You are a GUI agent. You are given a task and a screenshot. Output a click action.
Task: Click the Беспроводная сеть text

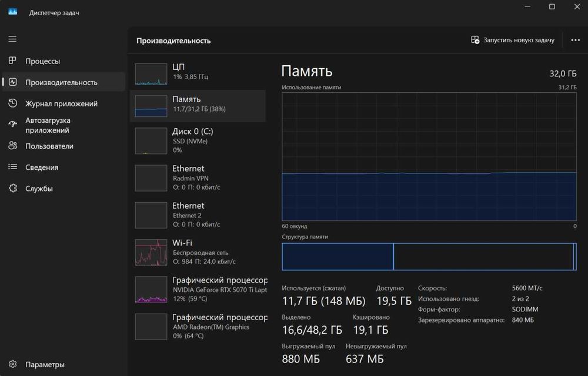pyautogui.click(x=201, y=253)
